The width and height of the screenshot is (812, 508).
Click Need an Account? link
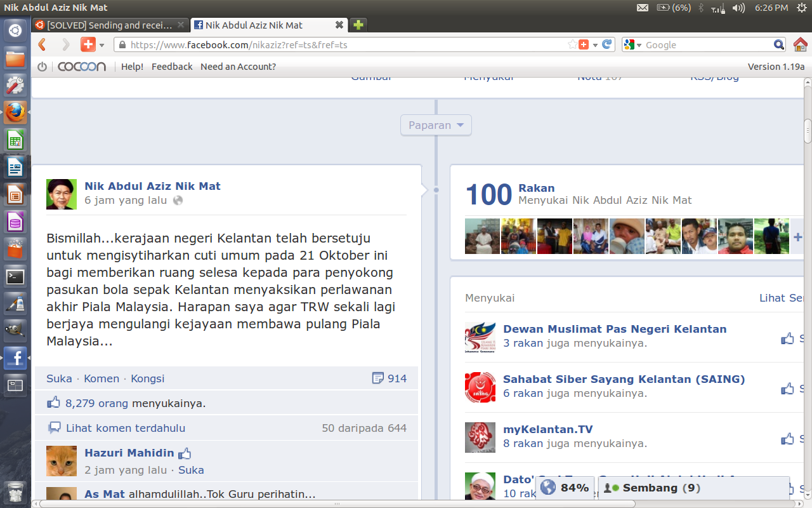pyautogui.click(x=238, y=67)
